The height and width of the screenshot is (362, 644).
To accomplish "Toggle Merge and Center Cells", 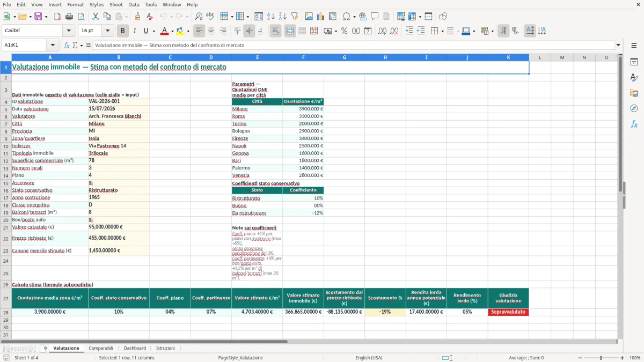I will tap(290, 31).
